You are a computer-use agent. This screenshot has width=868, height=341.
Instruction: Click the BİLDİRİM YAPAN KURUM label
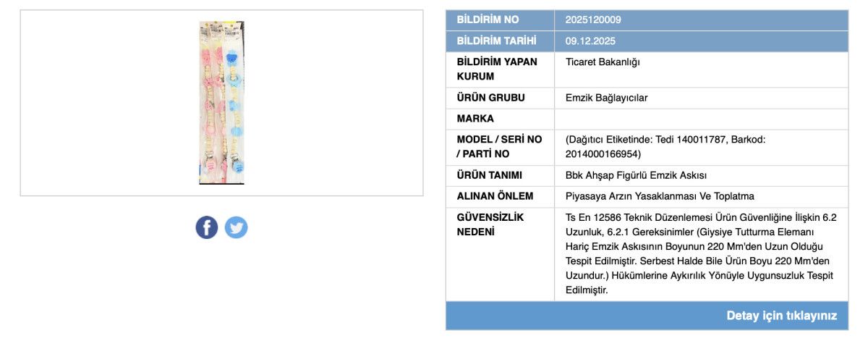[x=497, y=69]
